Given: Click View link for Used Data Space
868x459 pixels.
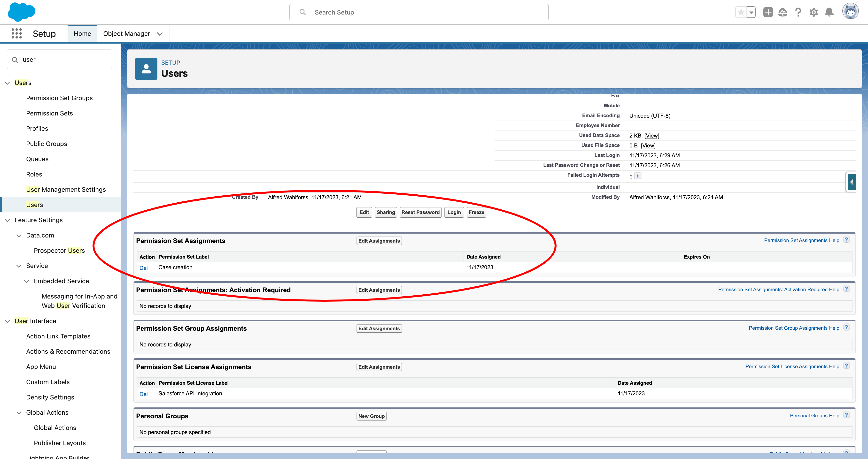Looking at the screenshot, I should [652, 136].
